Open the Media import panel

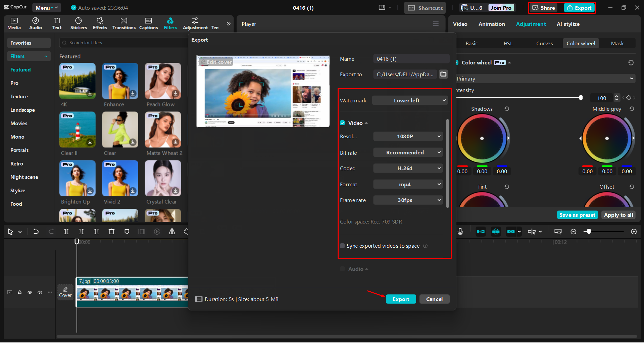coord(14,23)
